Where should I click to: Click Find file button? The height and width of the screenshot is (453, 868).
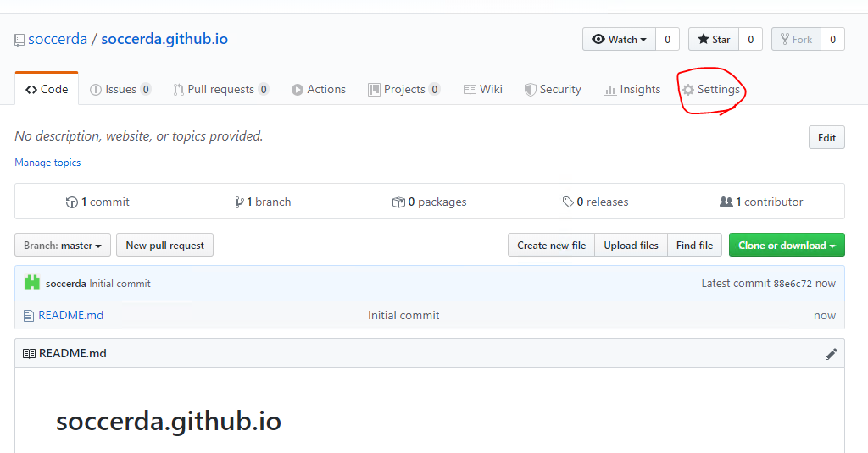pyautogui.click(x=695, y=245)
